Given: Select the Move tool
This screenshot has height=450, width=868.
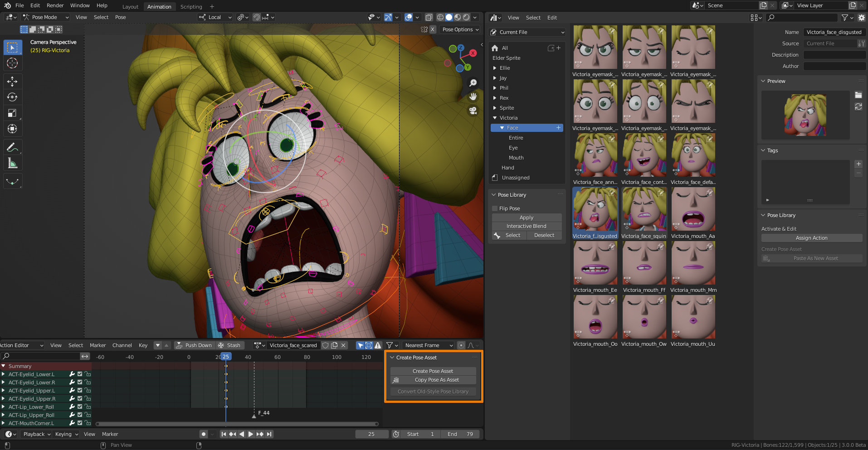Looking at the screenshot, I should pos(13,81).
